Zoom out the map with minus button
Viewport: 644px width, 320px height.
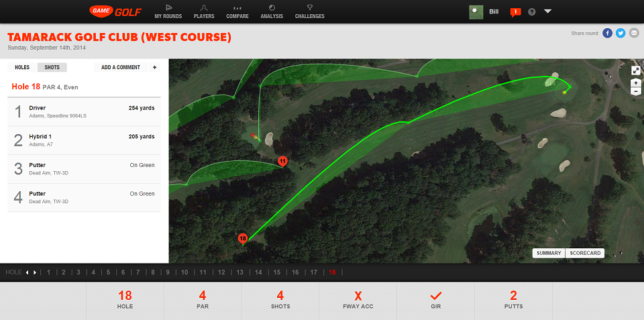tap(635, 91)
